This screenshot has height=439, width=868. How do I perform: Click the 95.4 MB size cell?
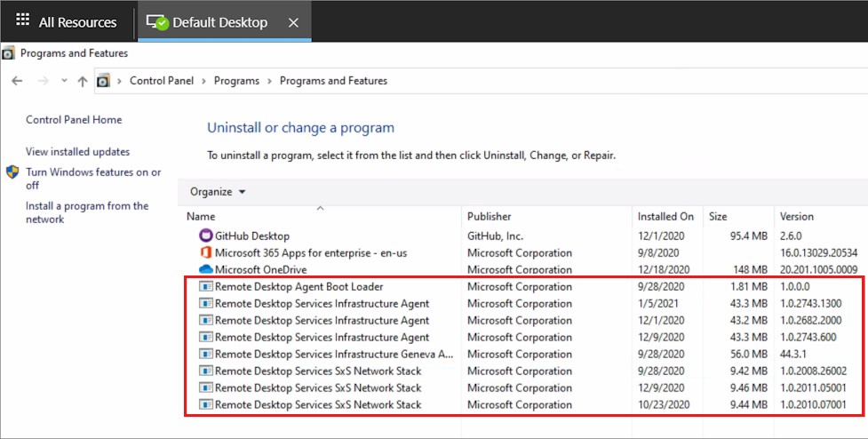(748, 236)
